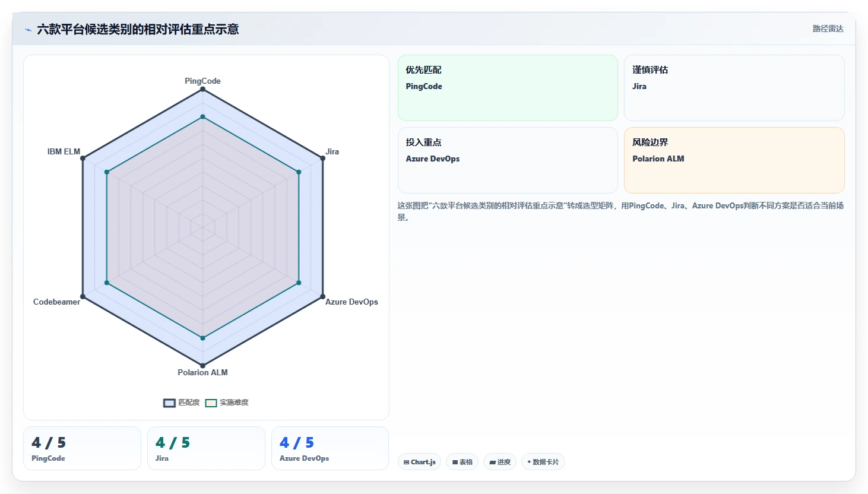Click the Azure DevOps radar axis label
Screen dimensions: 868x494
click(x=351, y=302)
